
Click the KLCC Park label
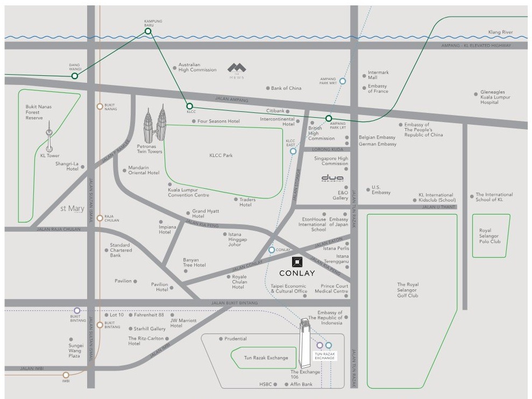221,155
